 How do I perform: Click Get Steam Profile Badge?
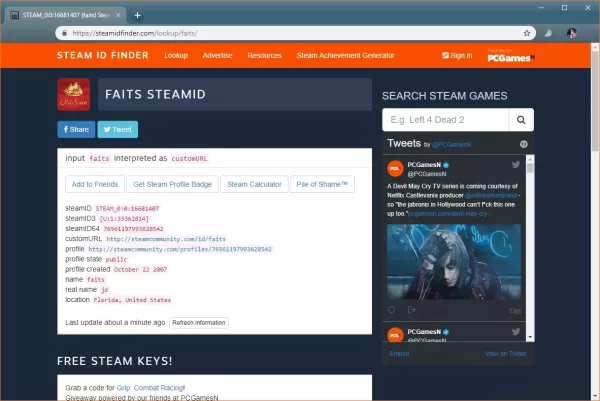(173, 184)
